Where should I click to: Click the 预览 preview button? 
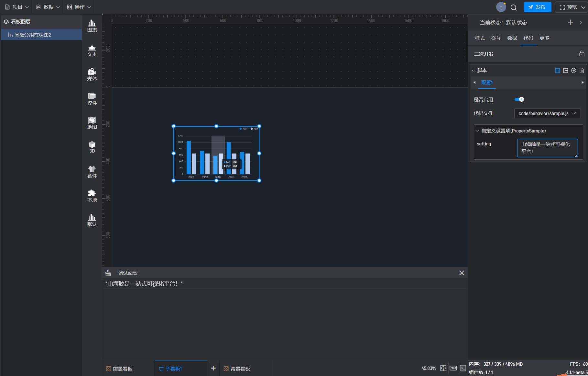click(569, 7)
